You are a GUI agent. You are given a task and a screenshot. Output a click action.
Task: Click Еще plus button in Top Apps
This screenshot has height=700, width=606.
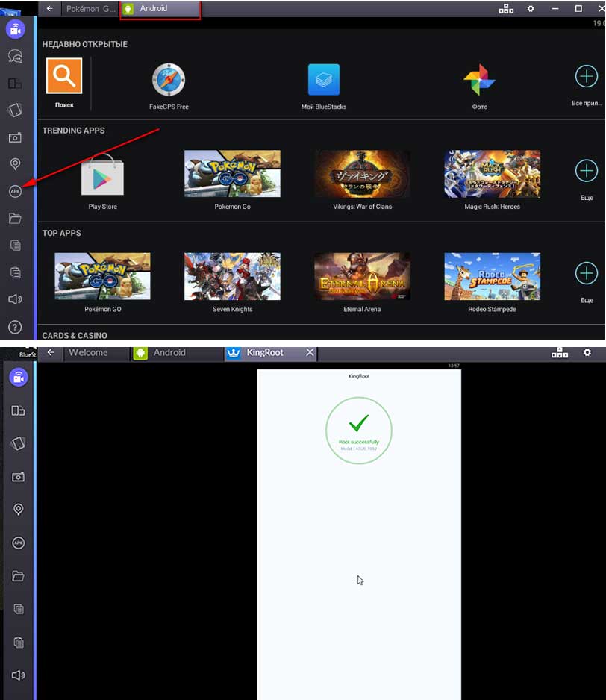click(587, 273)
